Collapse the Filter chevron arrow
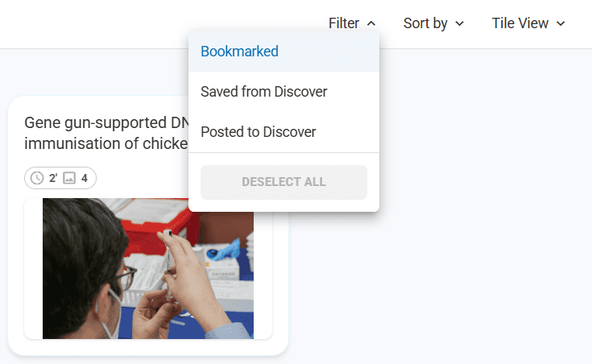 click(371, 24)
